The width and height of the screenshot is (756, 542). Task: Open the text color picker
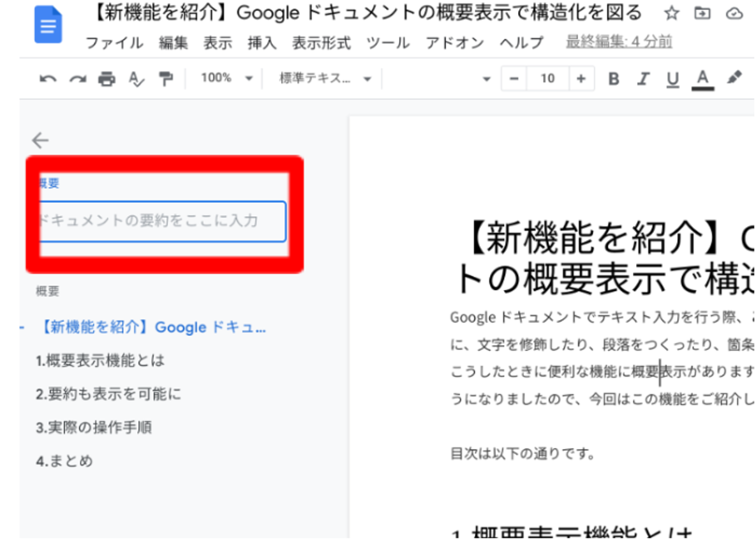coord(703,79)
